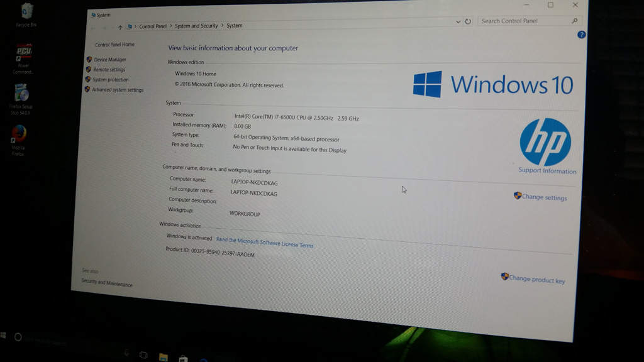Open Task View from the taskbar

pos(143,355)
